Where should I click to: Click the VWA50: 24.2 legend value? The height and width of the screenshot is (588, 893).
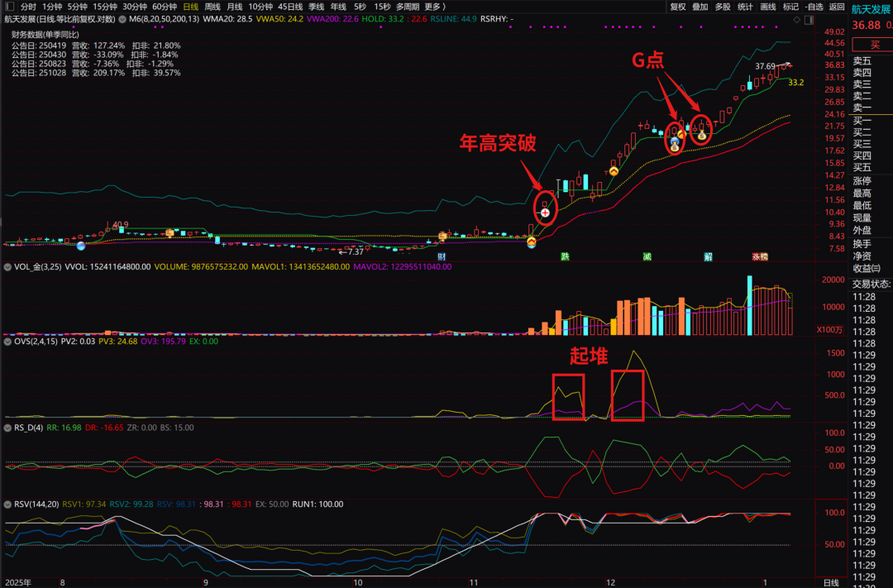click(x=279, y=19)
